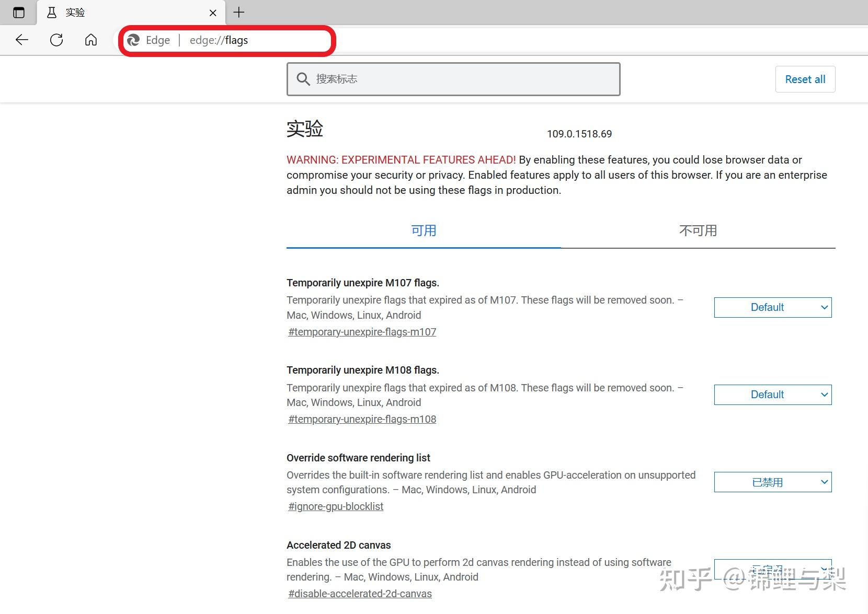Click the flask icon on the tab

click(52, 13)
